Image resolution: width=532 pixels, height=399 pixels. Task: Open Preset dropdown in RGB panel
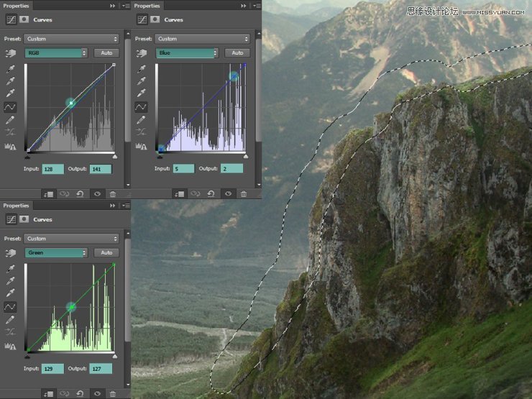71,39
